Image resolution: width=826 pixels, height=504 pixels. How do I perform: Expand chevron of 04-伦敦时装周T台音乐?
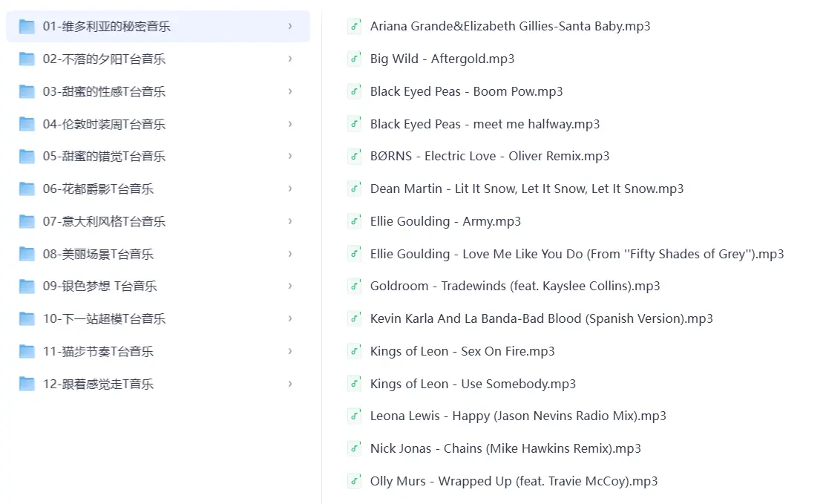click(290, 124)
